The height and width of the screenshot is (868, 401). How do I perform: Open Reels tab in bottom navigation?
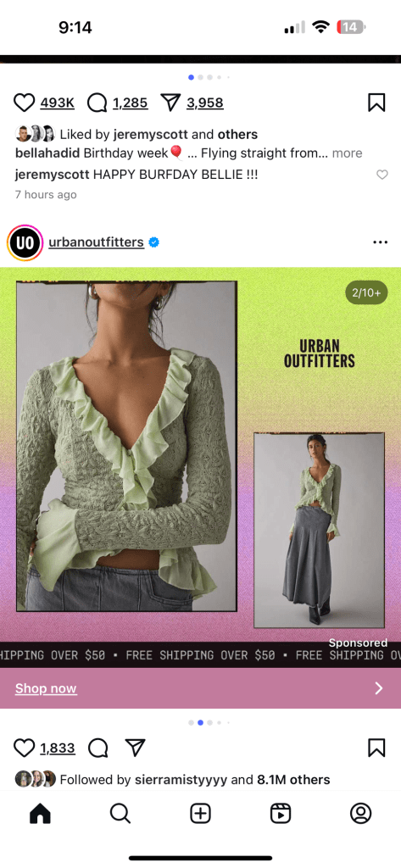281,813
